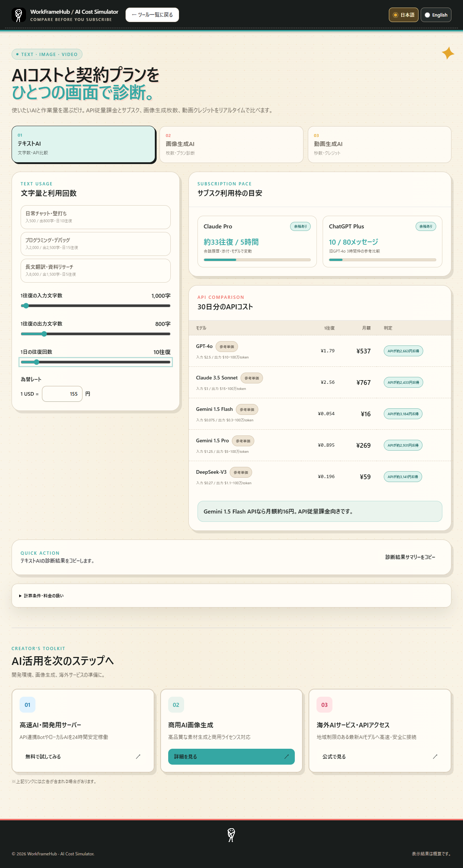The width and height of the screenshot is (463, 868).
Task: Click the DeepSeek-V3 model name
Action: 211,472
